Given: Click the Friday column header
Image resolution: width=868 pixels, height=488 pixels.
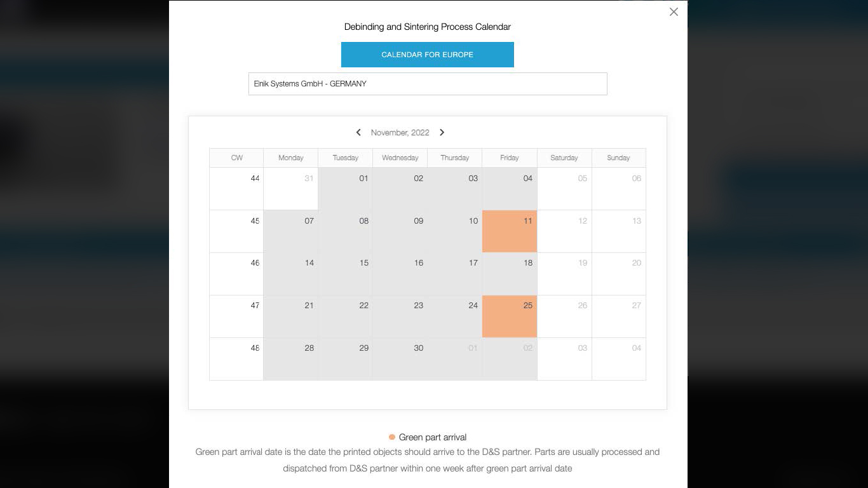Looking at the screenshot, I should pyautogui.click(x=510, y=158).
